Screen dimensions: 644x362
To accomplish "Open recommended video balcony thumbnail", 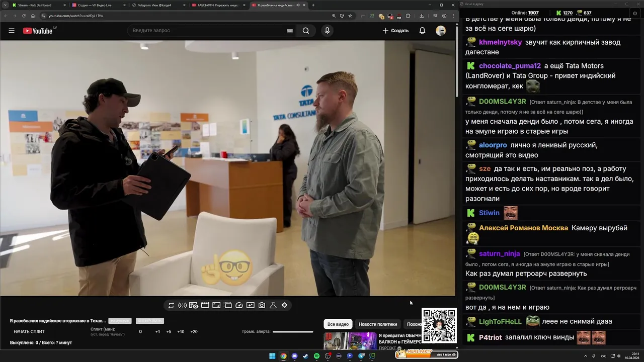I will (350, 341).
